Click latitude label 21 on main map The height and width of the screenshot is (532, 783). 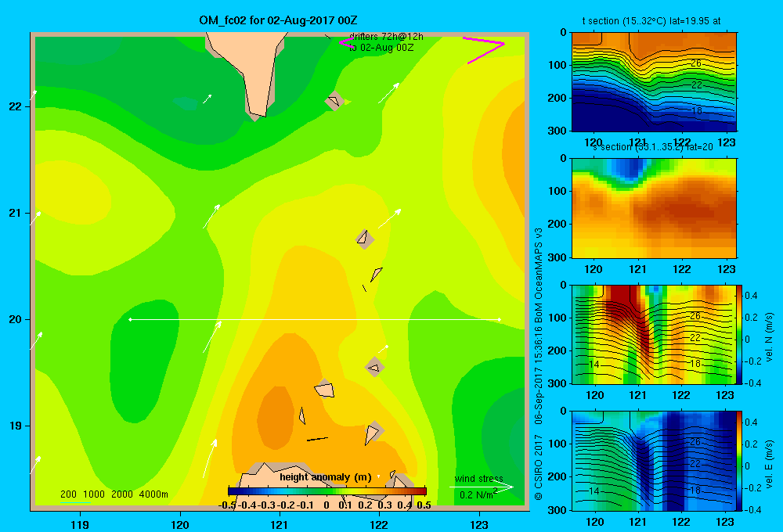coord(16,213)
